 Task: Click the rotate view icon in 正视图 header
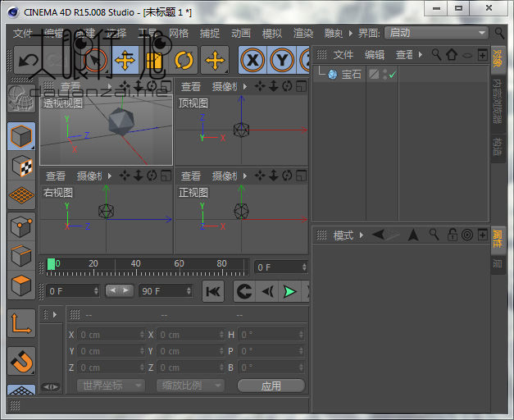click(287, 176)
